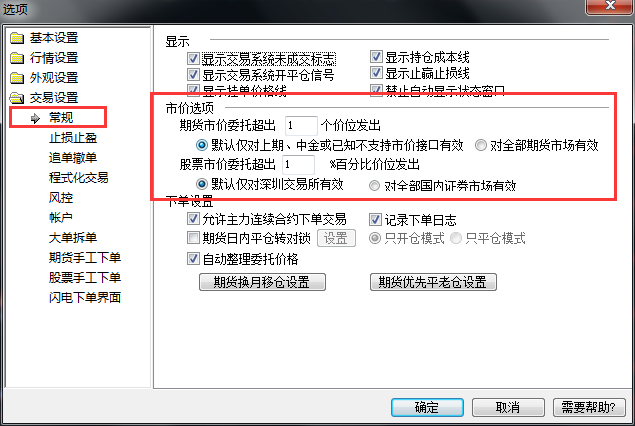Open the 止损止盈 settings page
The image size is (635, 426).
coord(73,138)
